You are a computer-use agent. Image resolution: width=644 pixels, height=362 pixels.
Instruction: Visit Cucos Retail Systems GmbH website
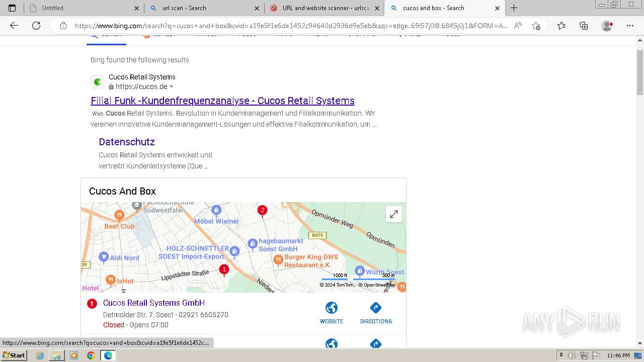pyautogui.click(x=332, y=313)
